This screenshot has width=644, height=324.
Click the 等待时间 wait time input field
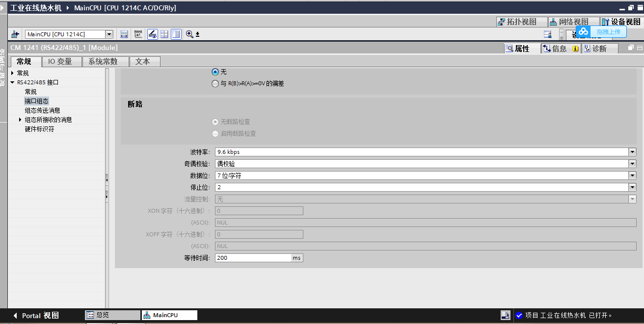(x=253, y=258)
